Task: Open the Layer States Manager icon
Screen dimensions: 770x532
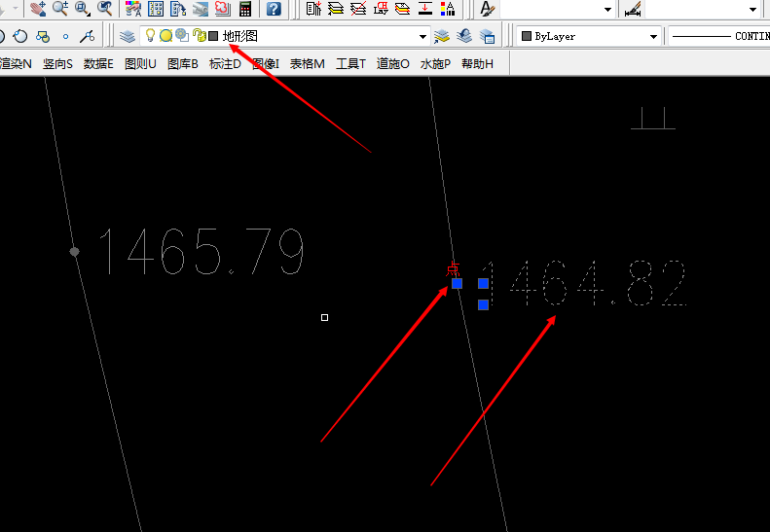Action: pos(487,36)
